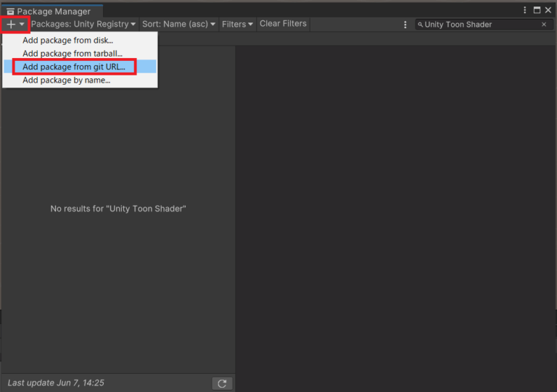
Task: Clear the search field with X icon
Action: tap(544, 25)
